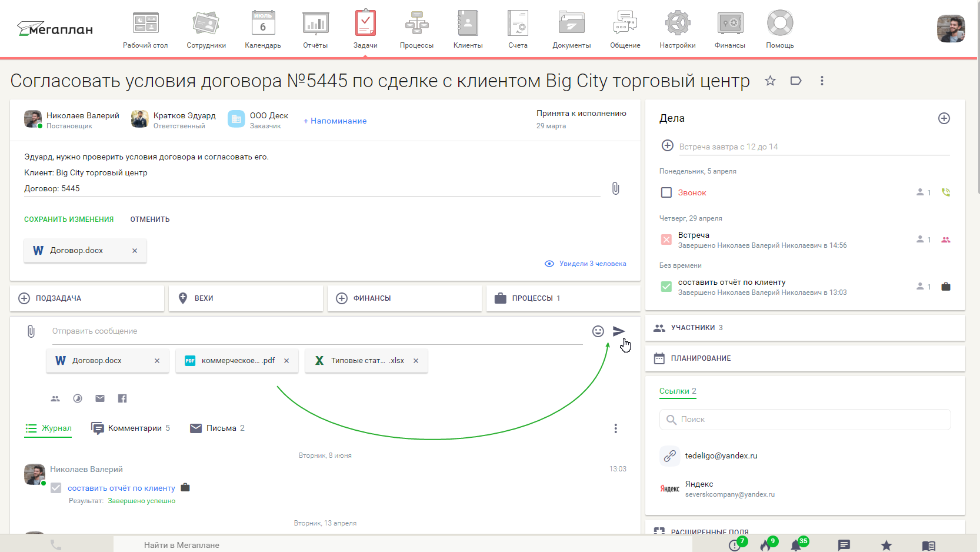The image size is (980, 552).
Task: Expand the ПЛАНИРОВАНИЕ section
Action: (x=805, y=358)
